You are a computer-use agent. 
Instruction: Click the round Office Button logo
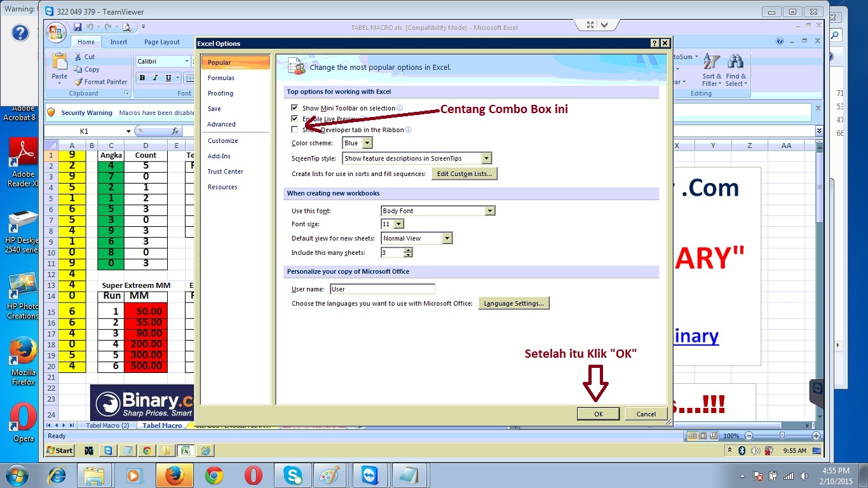point(56,32)
